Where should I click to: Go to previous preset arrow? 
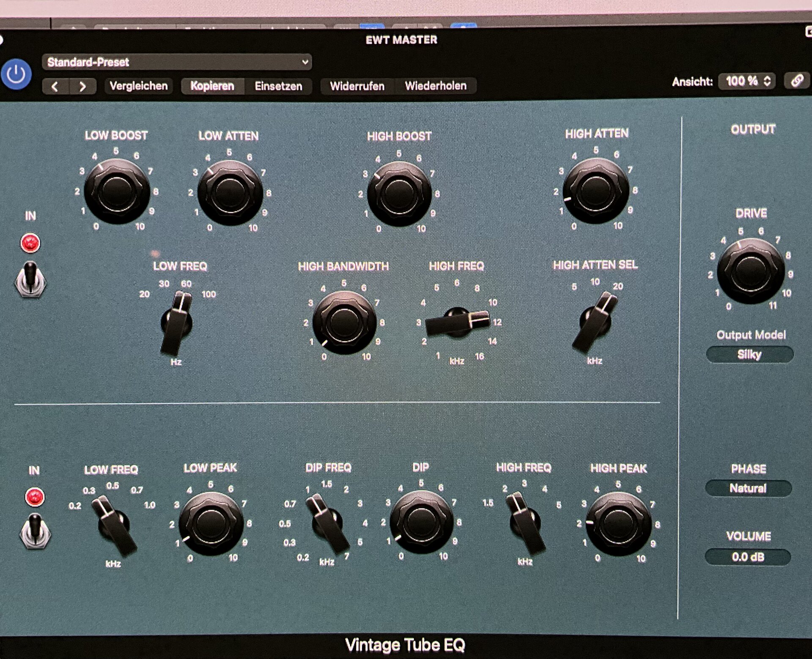point(55,87)
